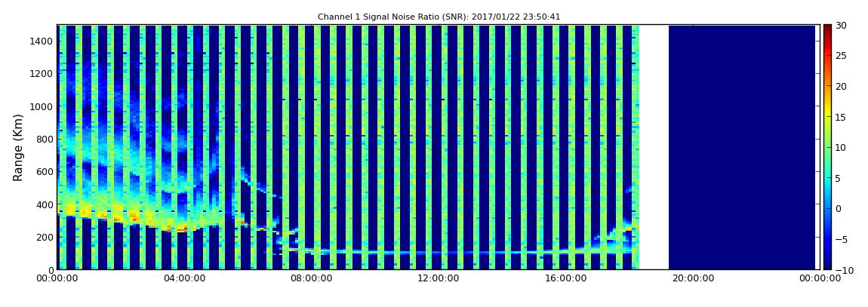This screenshot has height=307, width=868.
Task: Click the colorbar value 20
Action: pyautogui.click(x=841, y=86)
